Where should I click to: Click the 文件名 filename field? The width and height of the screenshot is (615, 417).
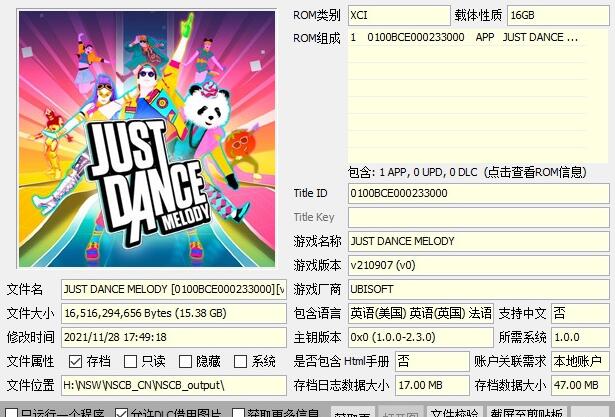click(174, 289)
